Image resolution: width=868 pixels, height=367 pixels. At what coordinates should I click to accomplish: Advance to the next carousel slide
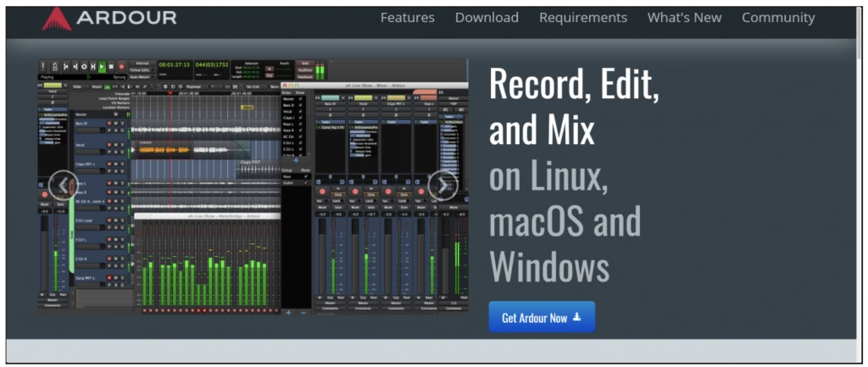pos(442,185)
